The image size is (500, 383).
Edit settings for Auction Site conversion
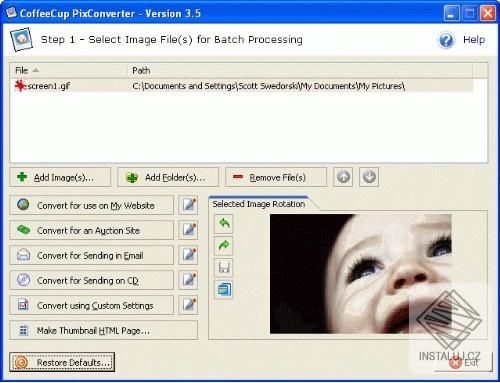tap(188, 230)
